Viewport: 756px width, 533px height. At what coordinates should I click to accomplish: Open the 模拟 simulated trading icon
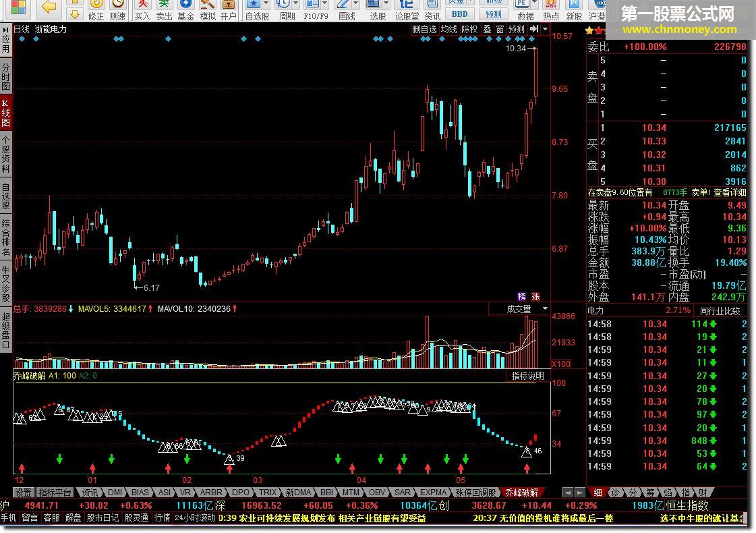[x=208, y=10]
